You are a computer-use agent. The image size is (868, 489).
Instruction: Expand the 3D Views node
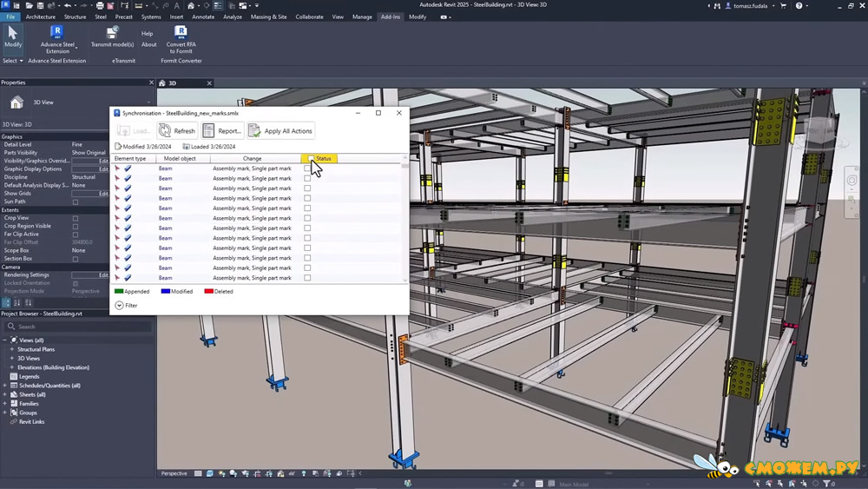click(11, 359)
